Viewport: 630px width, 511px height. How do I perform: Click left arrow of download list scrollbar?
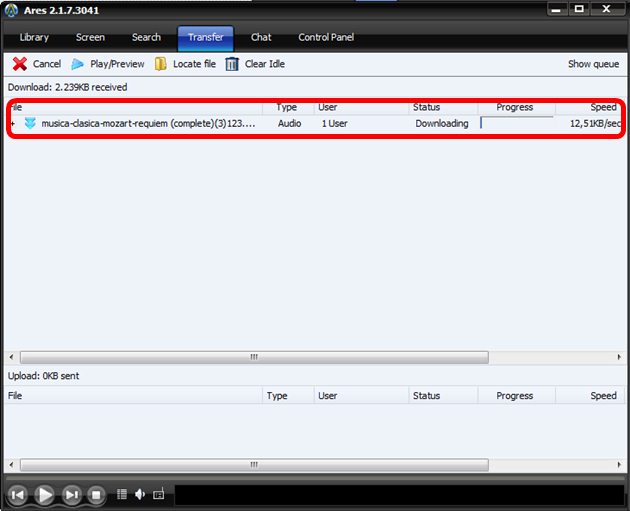tap(11, 357)
